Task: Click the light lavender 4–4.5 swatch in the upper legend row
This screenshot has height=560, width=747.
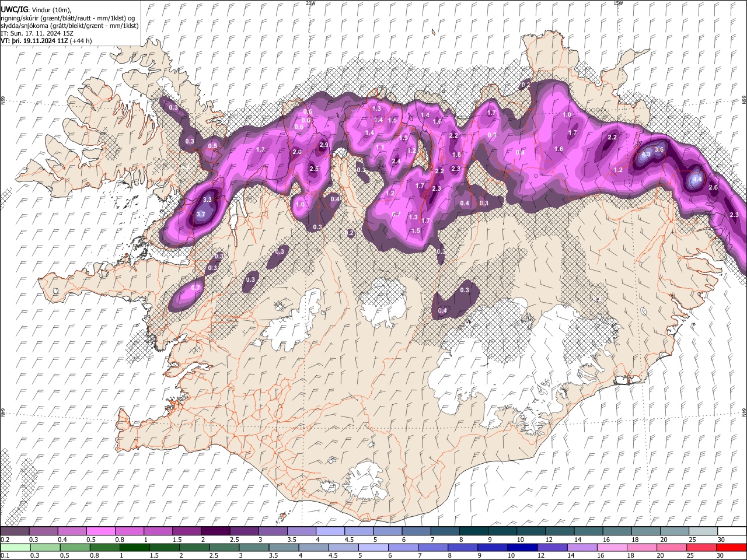Action: tap(330, 531)
